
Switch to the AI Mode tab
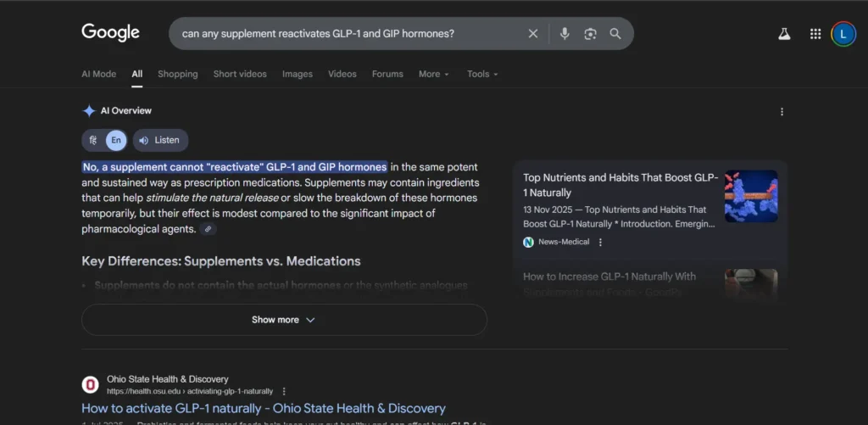98,74
